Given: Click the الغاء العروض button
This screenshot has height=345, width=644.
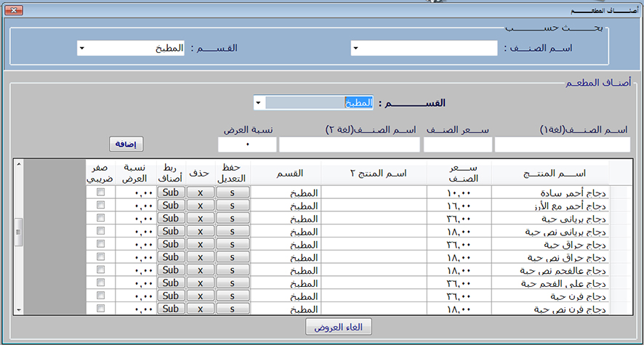Looking at the screenshot, I should [339, 327].
